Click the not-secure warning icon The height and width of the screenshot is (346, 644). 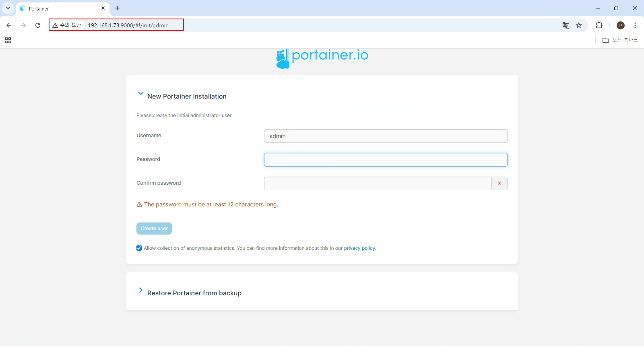click(x=55, y=25)
